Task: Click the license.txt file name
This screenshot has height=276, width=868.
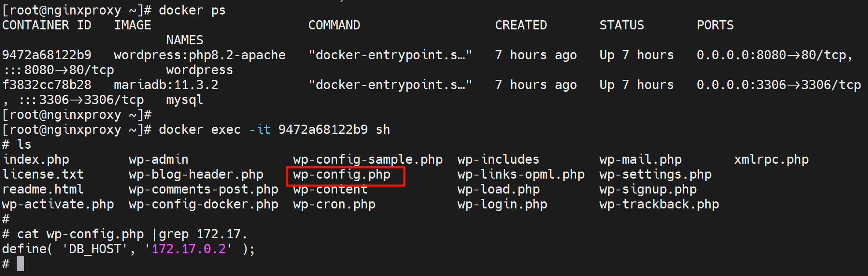Action: pyautogui.click(x=43, y=175)
